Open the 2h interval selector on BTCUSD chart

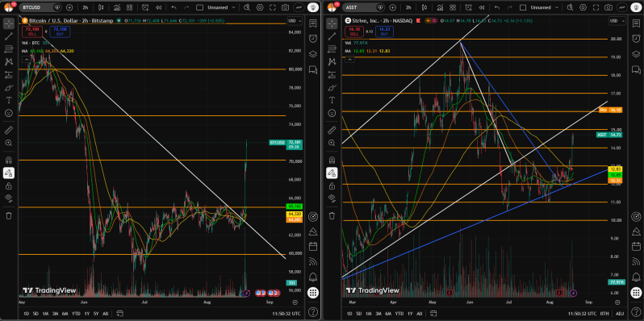[x=85, y=7]
